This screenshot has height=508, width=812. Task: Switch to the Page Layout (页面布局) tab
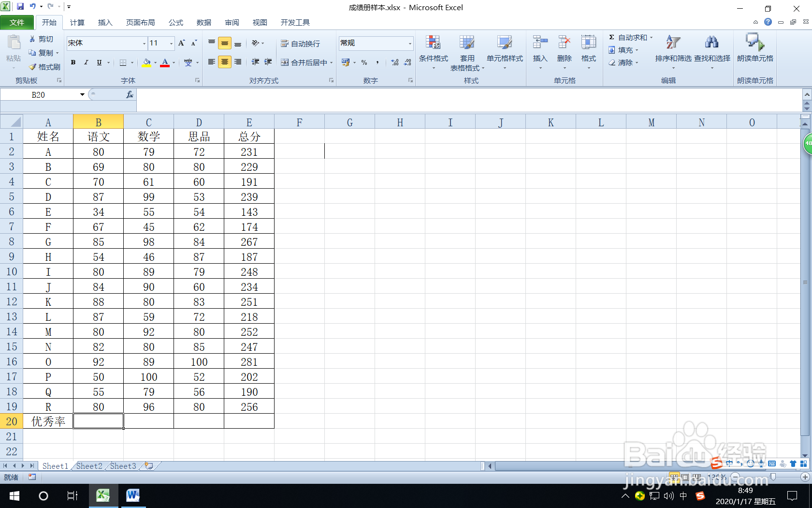[x=140, y=22]
